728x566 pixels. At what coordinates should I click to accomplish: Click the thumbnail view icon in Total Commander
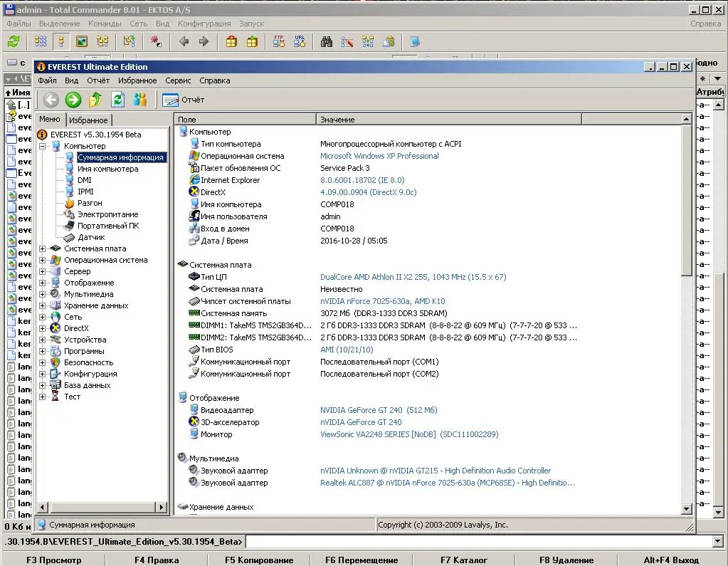click(82, 42)
